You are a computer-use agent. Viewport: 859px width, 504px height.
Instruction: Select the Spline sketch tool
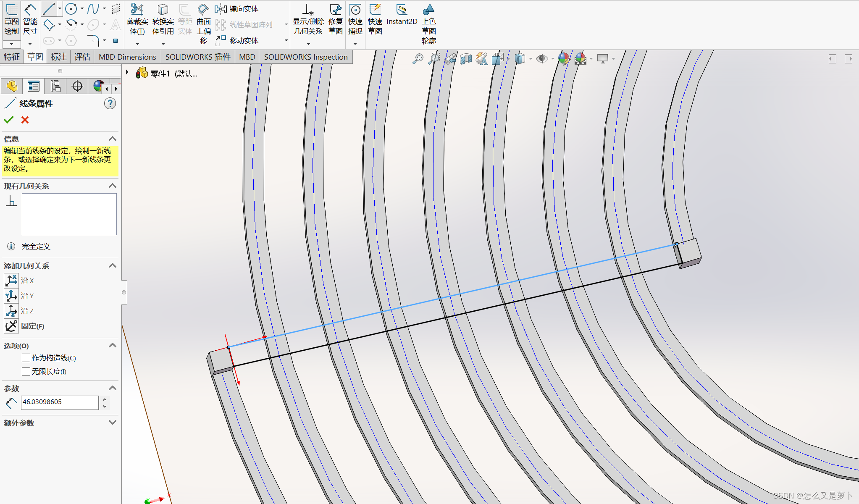[93, 8]
